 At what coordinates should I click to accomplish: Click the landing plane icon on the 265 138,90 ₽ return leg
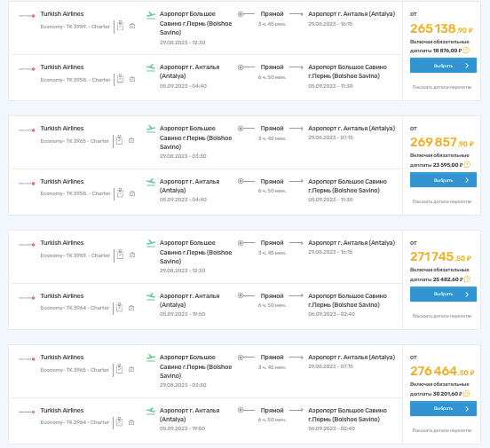(x=151, y=67)
